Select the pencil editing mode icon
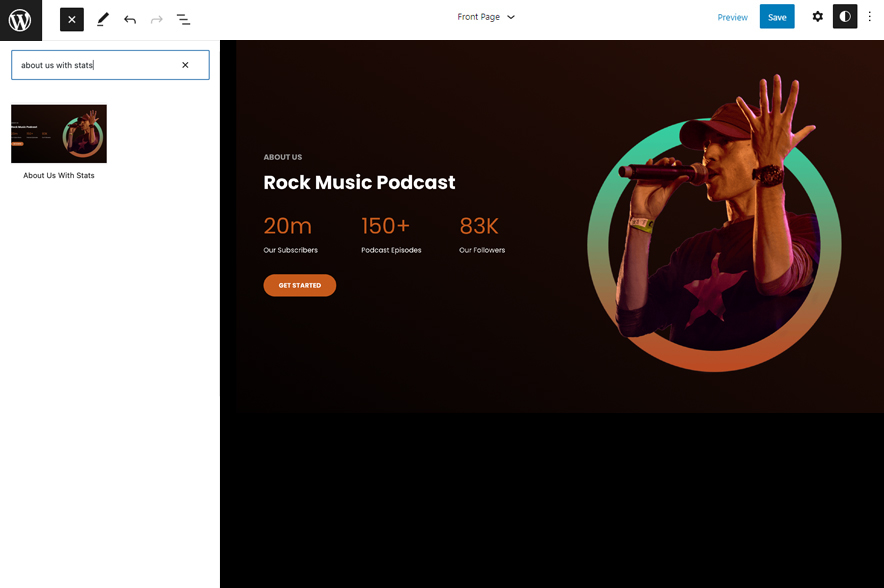The height and width of the screenshot is (588, 884). [101, 18]
